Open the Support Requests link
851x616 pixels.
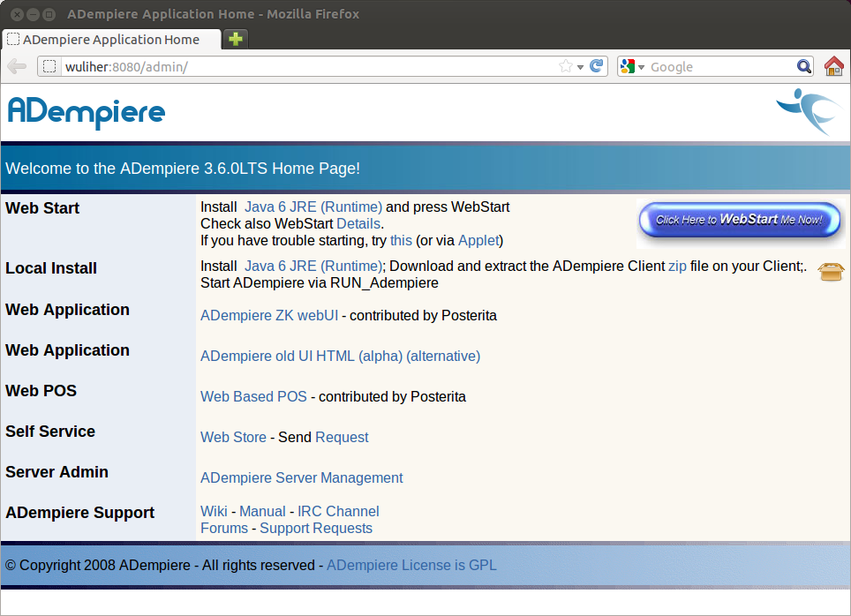coord(316,528)
